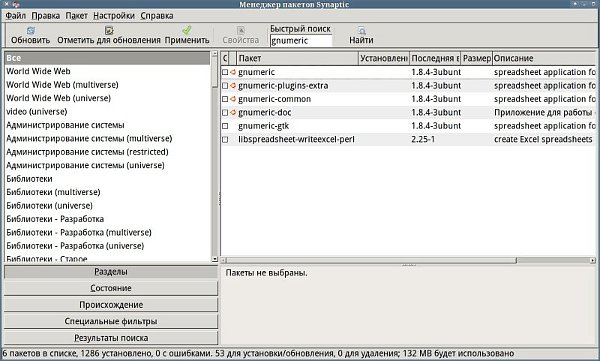Screen dimensions: 600x361
Task: Click the Состояние filter button
Action: [111, 288]
